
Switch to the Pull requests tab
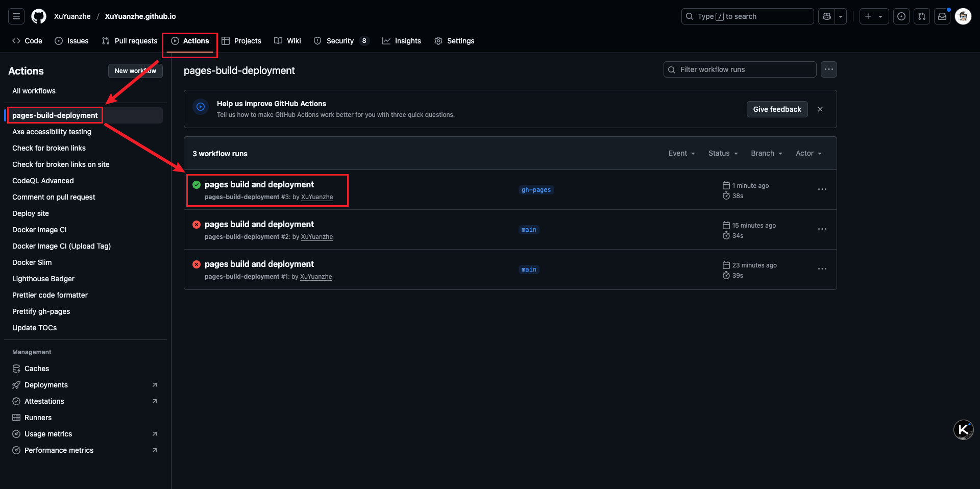pos(130,41)
